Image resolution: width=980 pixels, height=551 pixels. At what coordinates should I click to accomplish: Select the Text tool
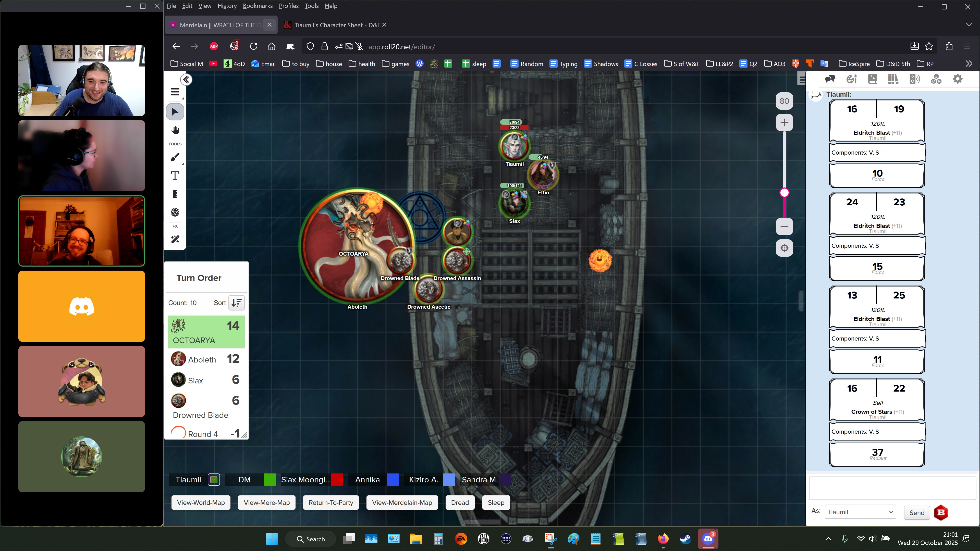point(175,176)
